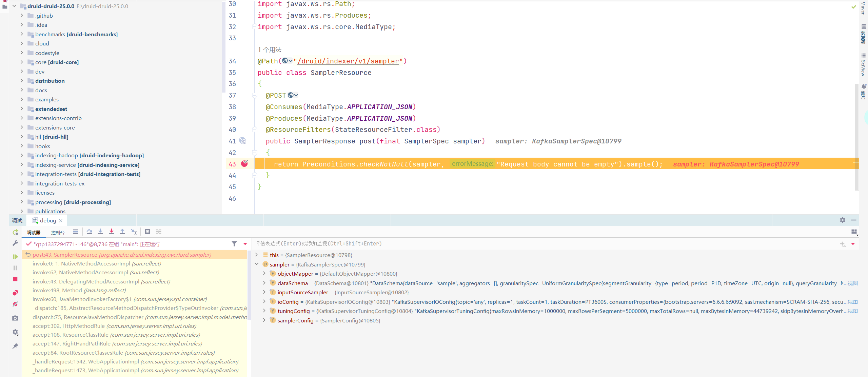Viewport: 868px width, 377px height.
Task: Open the 数据库 tool window
Action: tap(864, 34)
